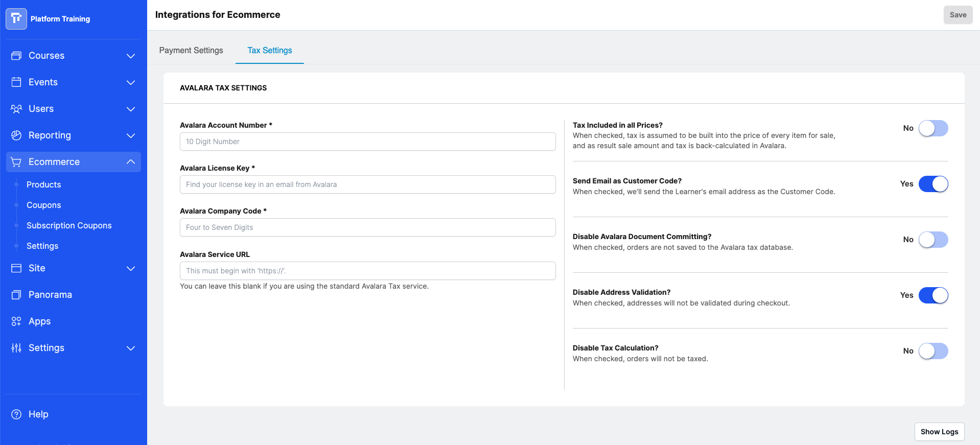Toggle Disable Address Validation switch
Screen dimensions: 980x445
click(x=933, y=295)
